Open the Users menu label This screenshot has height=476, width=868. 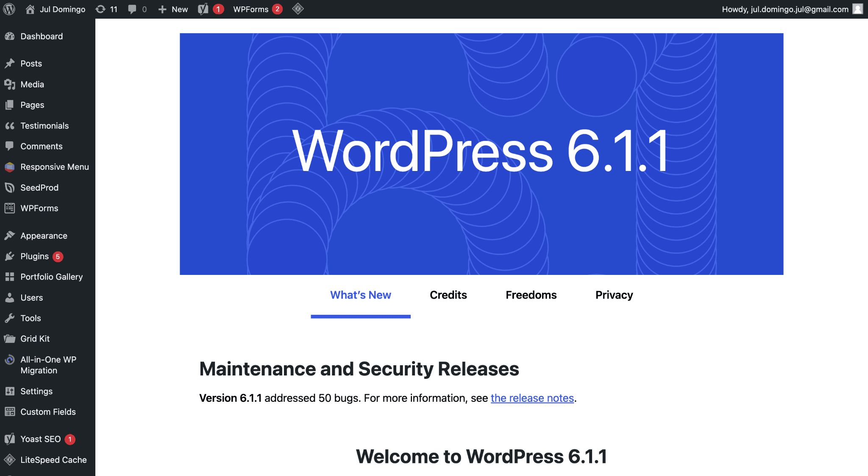[32, 298]
